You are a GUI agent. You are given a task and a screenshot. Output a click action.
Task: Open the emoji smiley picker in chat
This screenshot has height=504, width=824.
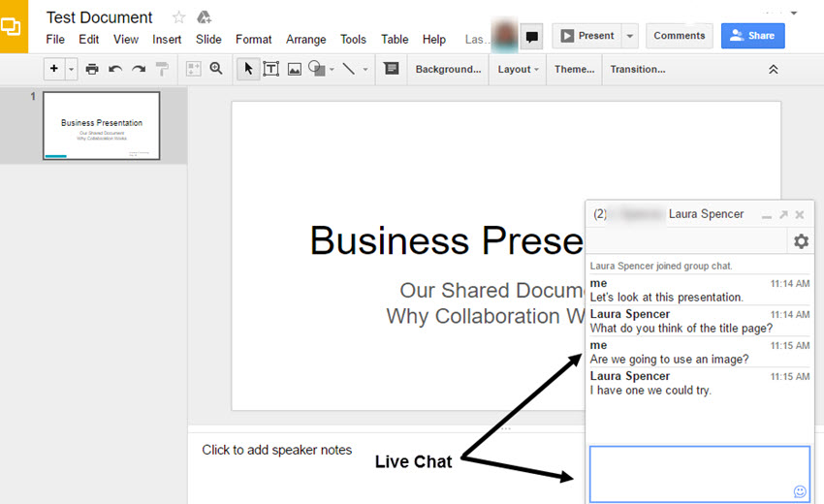(x=800, y=491)
